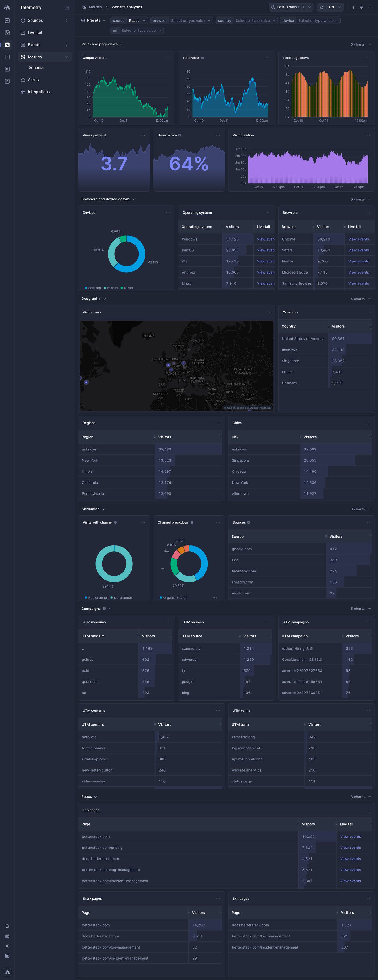Image resolution: width=378 pixels, height=980 pixels.
Task: Click the auto-refresh icon beside Off
Action: [x=322, y=7]
